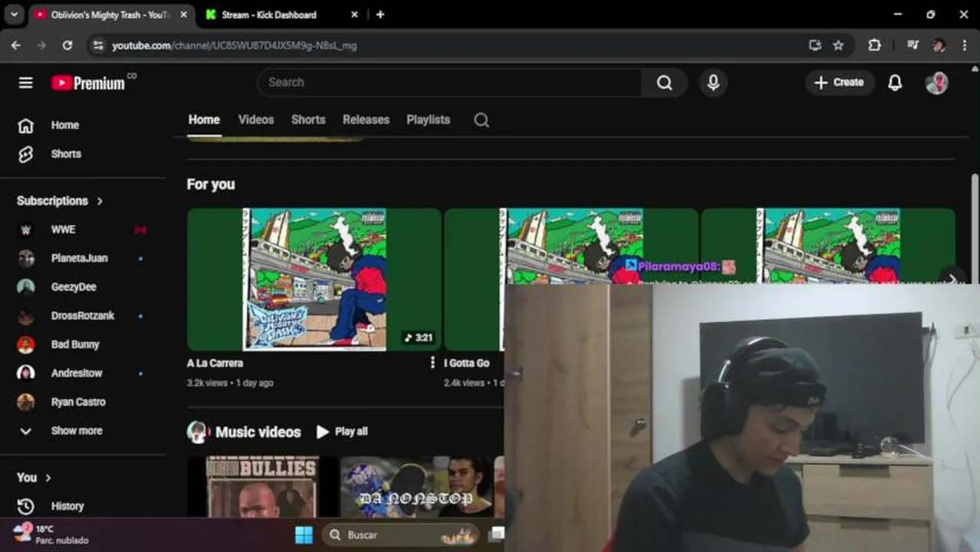Expand the Subscriptions section chevron
This screenshot has width=980, height=552.
click(100, 201)
